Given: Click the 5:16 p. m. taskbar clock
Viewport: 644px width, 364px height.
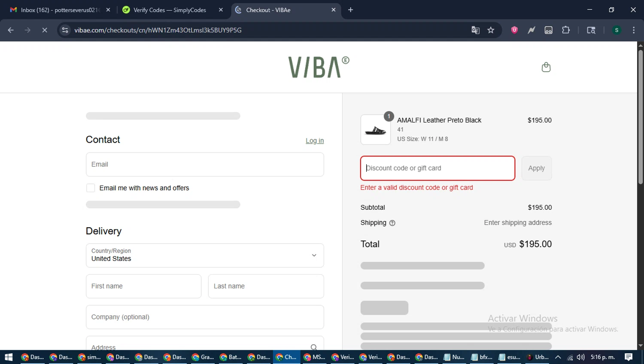Looking at the screenshot, I should click(x=603, y=357).
